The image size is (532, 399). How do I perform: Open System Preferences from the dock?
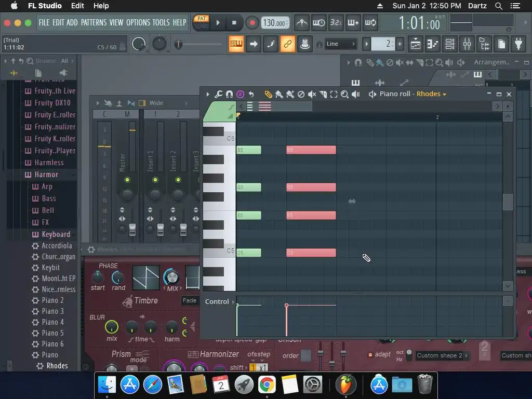click(312, 385)
